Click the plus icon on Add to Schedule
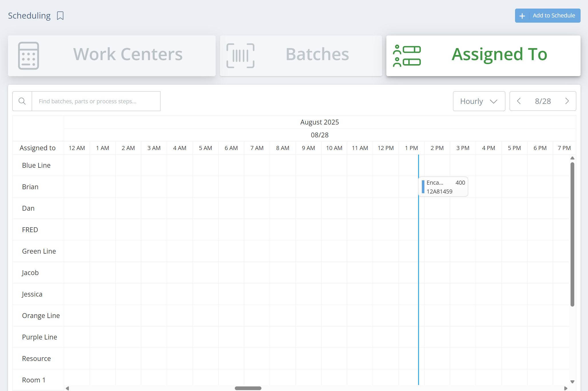588x391 pixels. [522, 16]
